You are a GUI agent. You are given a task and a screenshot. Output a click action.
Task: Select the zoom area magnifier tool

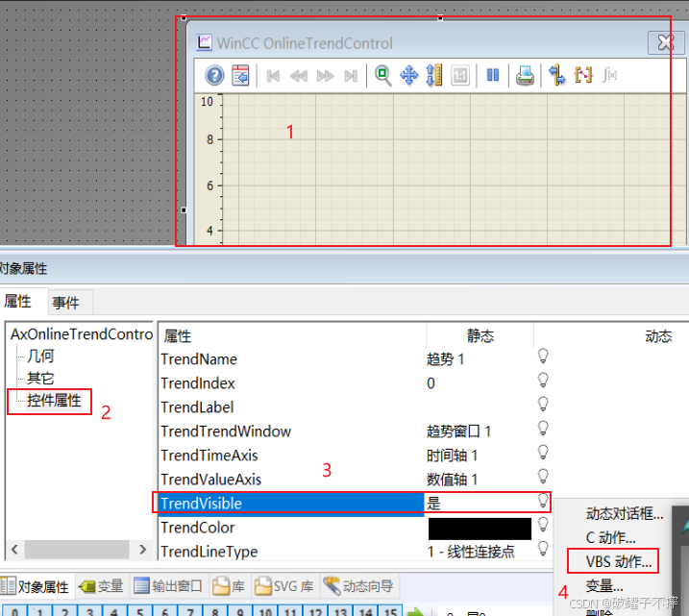(382, 76)
